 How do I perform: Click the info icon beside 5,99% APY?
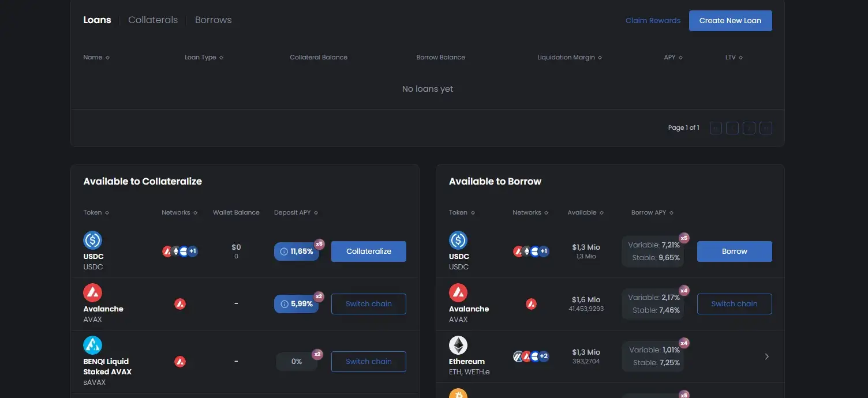click(x=284, y=304)
